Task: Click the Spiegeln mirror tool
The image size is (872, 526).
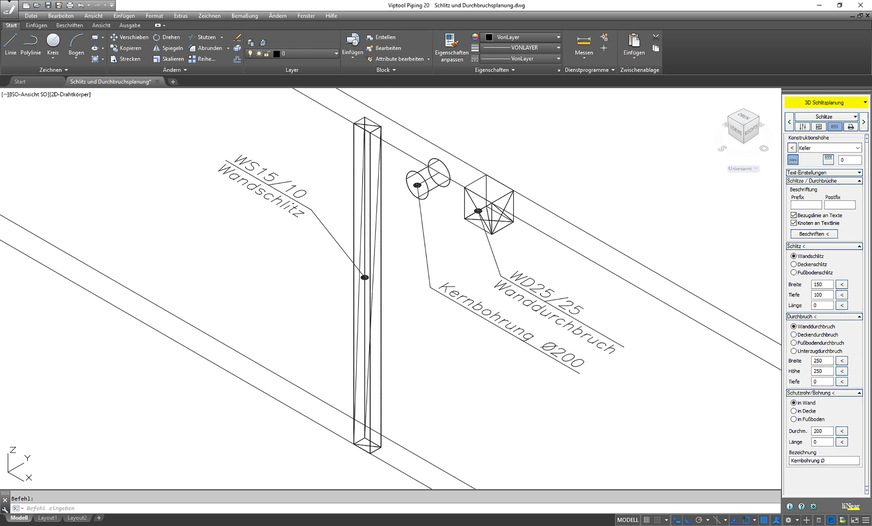Action: pos(167,48)
